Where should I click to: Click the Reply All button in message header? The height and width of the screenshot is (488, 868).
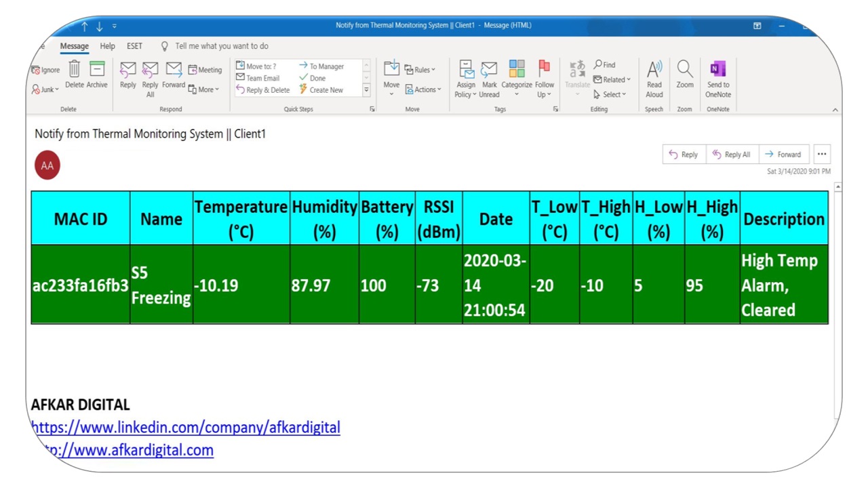click(732, 155)
